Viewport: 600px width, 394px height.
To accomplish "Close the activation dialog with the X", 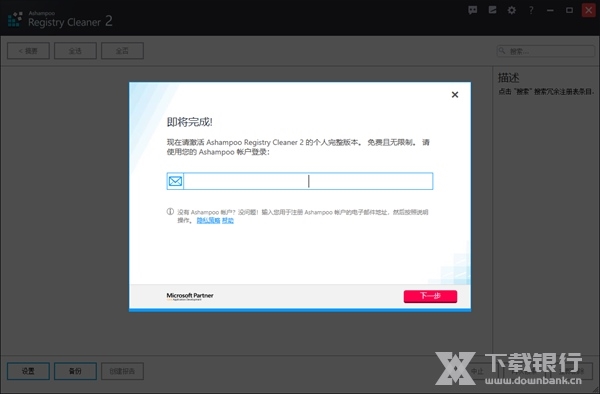I will (455, 94).
